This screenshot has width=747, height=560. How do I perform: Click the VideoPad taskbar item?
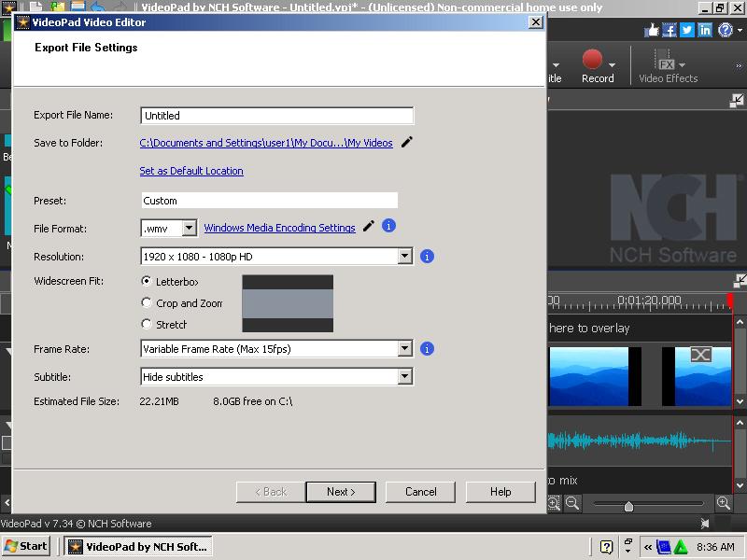tap(138, 547)
